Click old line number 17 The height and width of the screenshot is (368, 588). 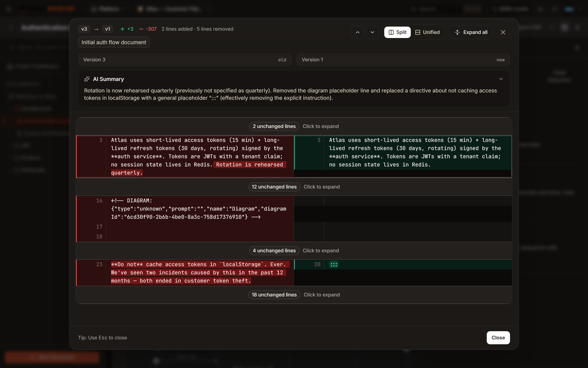pos(99,227)
